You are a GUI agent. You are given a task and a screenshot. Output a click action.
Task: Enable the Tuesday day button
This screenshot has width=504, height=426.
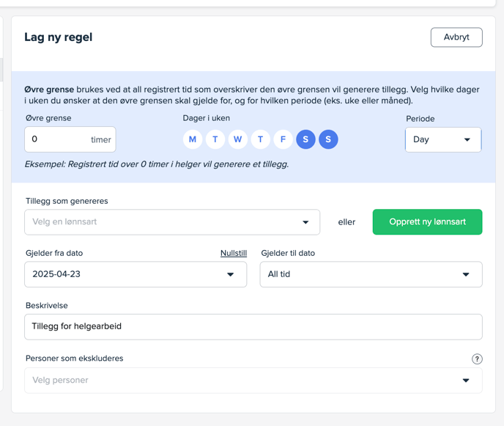pyautogui.click(x=215, y=139)
